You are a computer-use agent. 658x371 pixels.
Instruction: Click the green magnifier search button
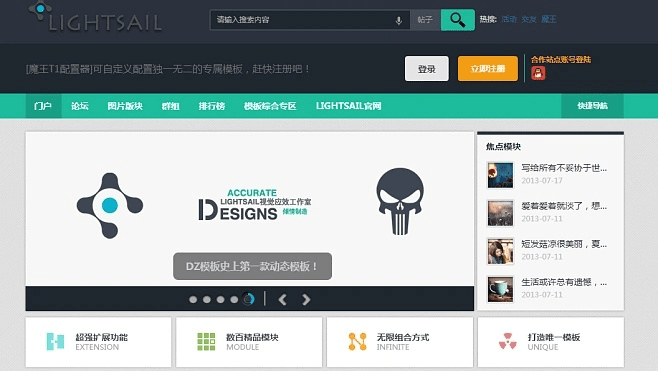[x=457, y=20]
